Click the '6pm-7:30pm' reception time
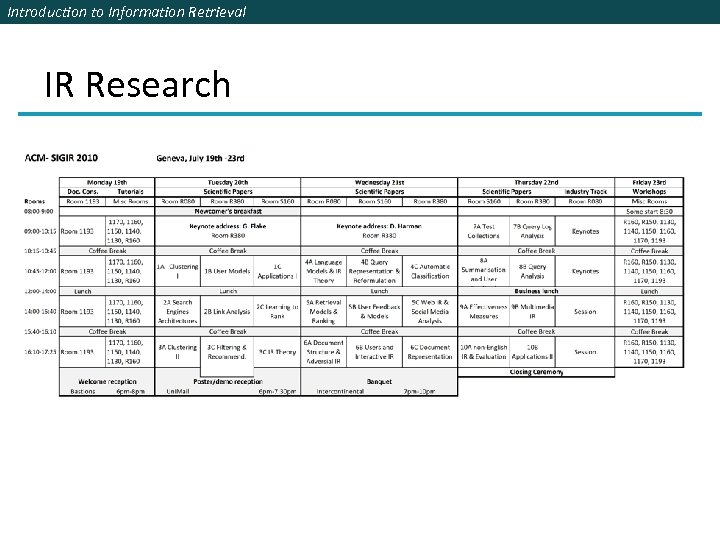The height and width of the screenshot is (540, 720). point(277,392)
